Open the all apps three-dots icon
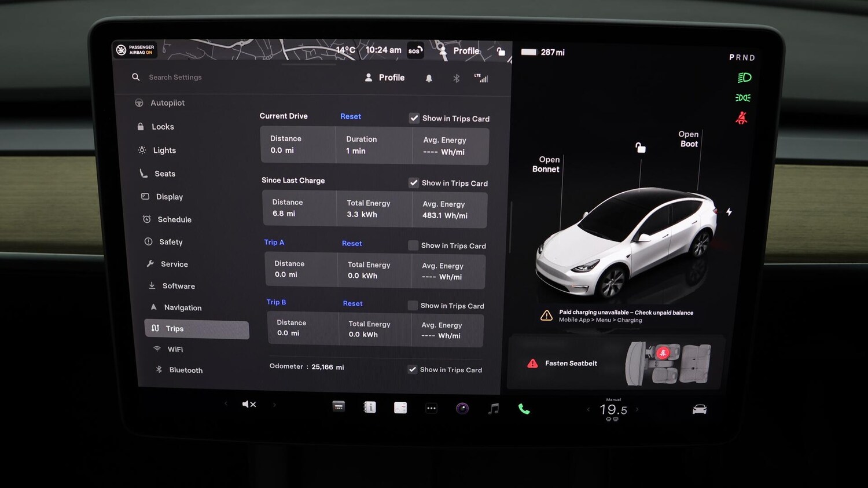Screen dimensions: 868x488 click(x=431, y=408)
